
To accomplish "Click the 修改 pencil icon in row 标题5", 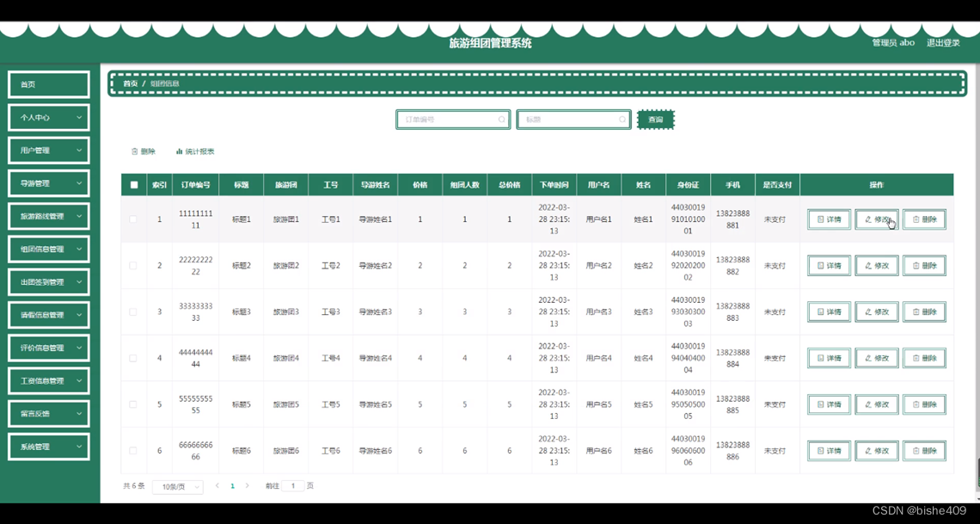I will (868, 404).
